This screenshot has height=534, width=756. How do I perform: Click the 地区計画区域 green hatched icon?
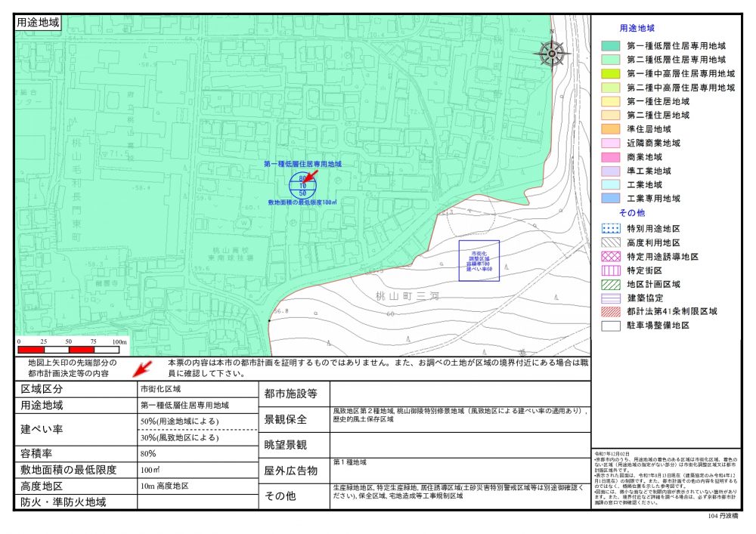coord(610,284)
